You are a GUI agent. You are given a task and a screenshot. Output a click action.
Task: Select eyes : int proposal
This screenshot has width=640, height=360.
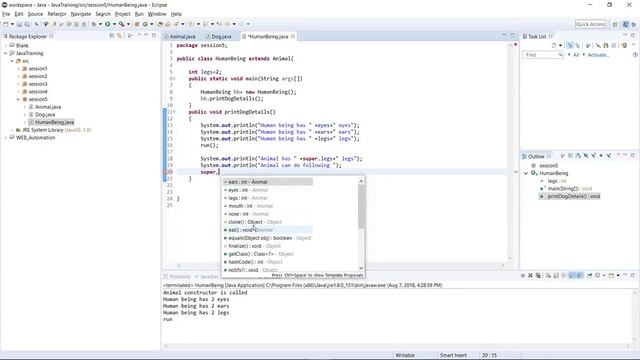(267, 190)
